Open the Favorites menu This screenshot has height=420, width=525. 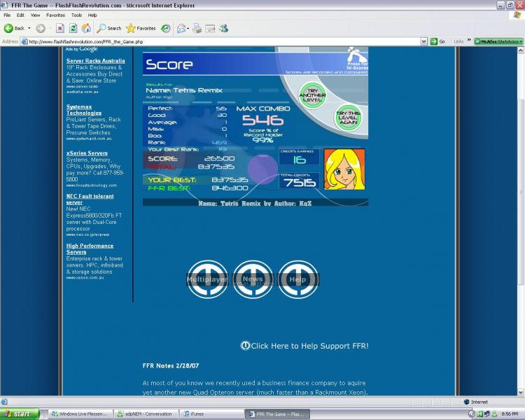point(55,15)
